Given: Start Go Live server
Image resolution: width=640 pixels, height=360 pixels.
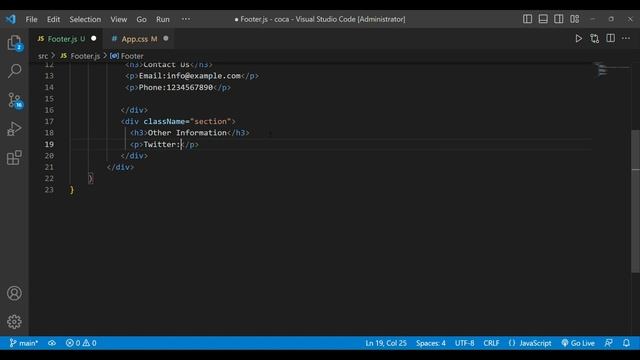Looking at the screenshot, I should [578, 343].
